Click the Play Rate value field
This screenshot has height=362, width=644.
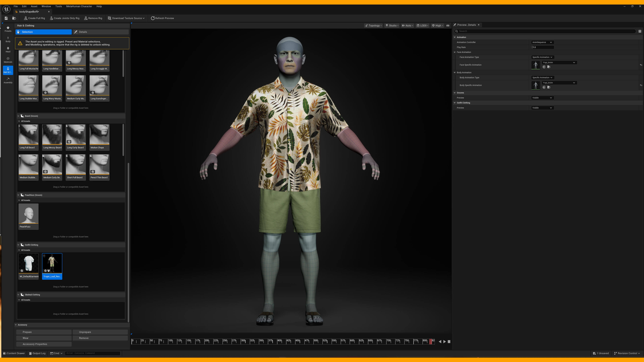[x=543, y=47]
